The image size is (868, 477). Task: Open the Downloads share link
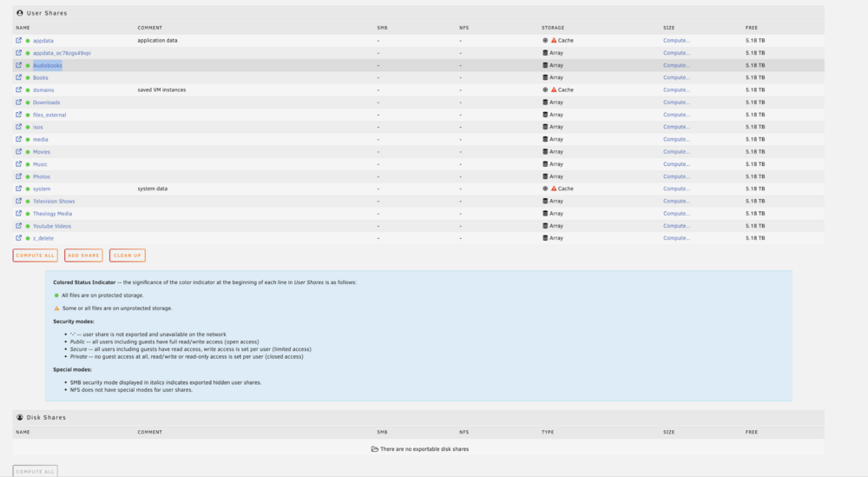[x=46, y=103]
